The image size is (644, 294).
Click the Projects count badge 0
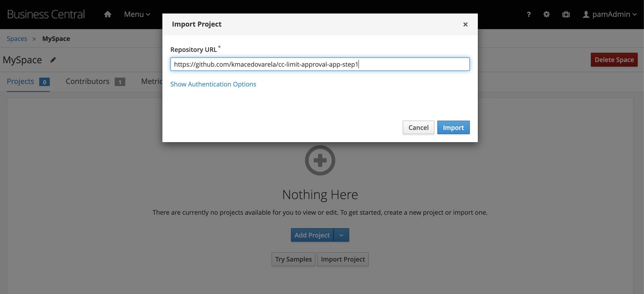44,82
